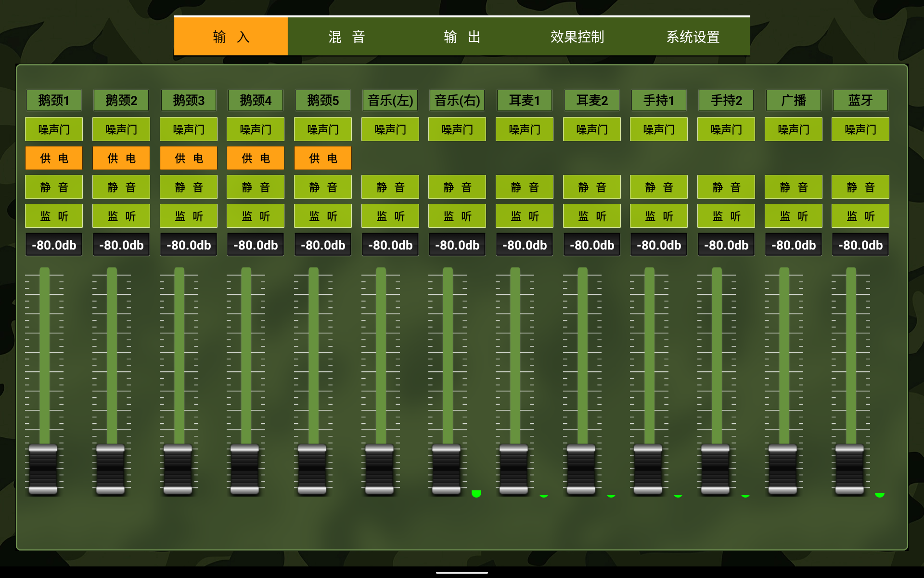
Task: Switch to the 混音 tab
Action: 346,37
